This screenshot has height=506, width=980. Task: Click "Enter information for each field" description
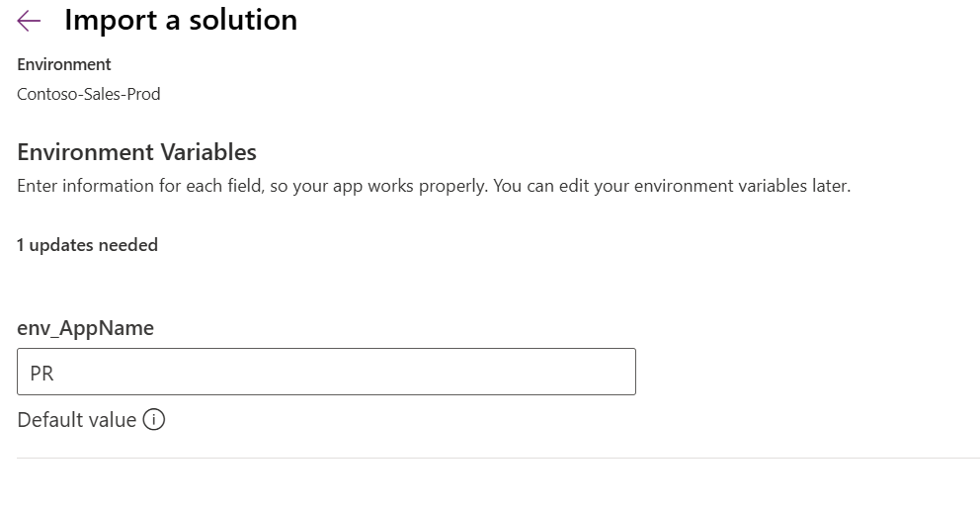coord(137,186)
